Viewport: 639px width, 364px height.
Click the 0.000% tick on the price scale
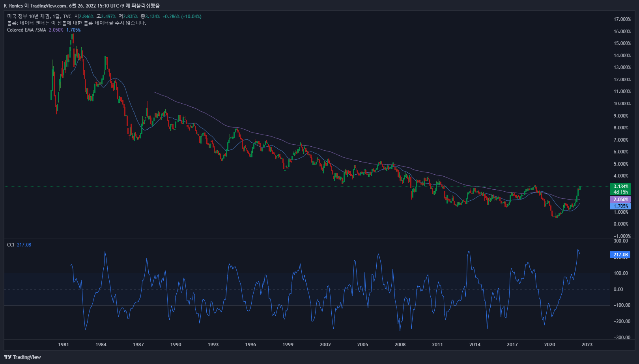(621, 224)
